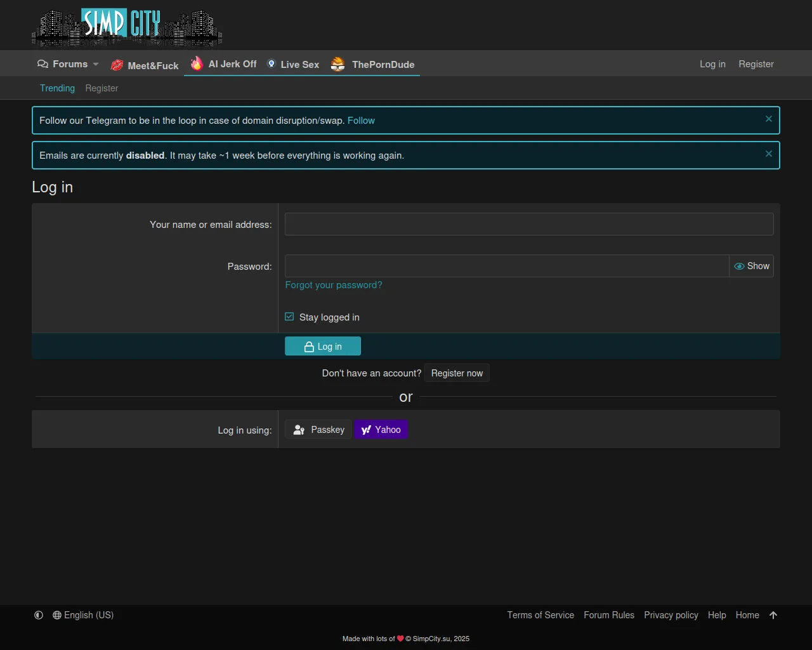Switch to the Trending sub-navigation tab

point(57,88)
